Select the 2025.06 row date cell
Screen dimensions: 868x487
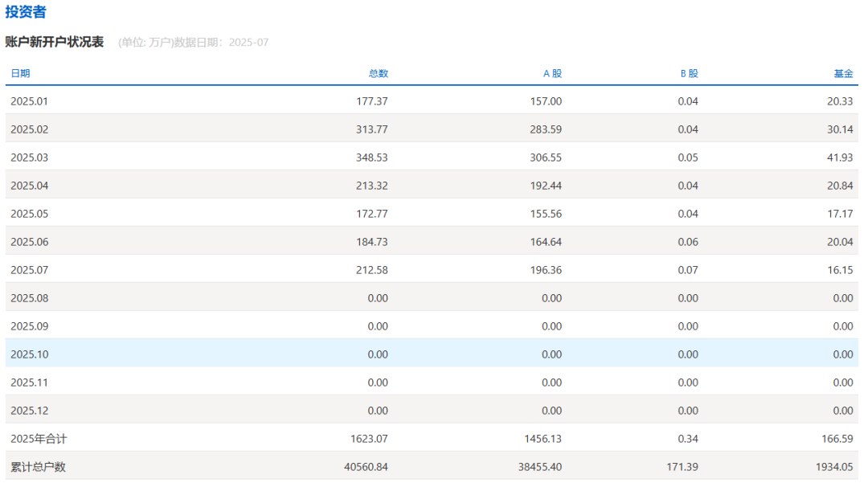tap(30, 242)
